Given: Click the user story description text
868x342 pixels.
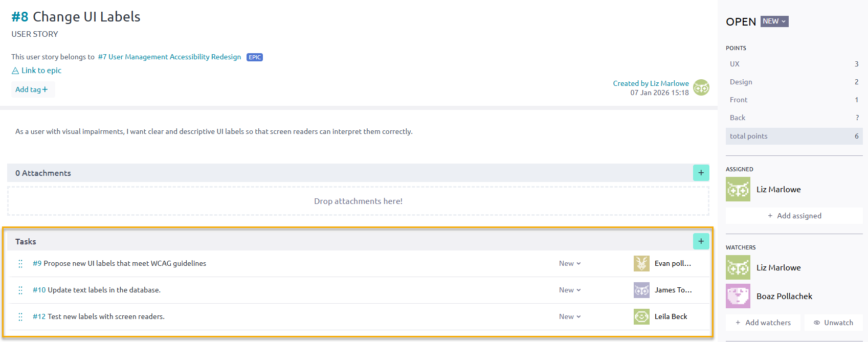Looking at the screenshot, I should point(214,131).
